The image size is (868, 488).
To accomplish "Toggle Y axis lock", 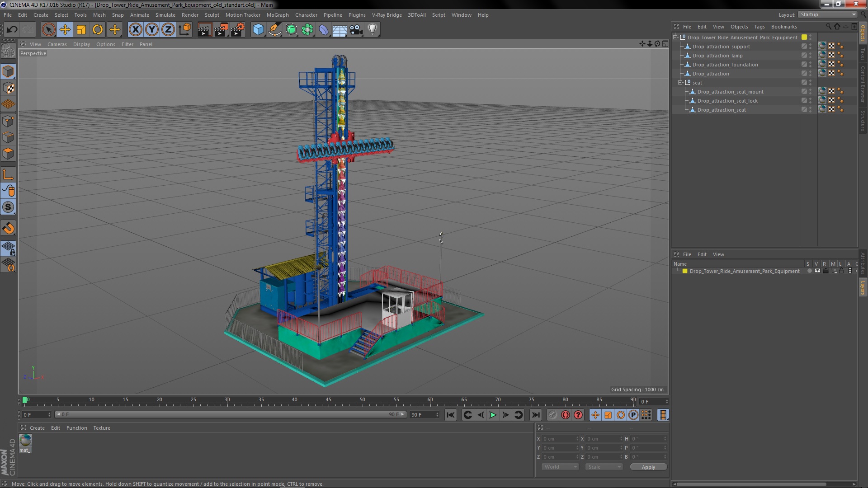I will [x=152, y=30].
